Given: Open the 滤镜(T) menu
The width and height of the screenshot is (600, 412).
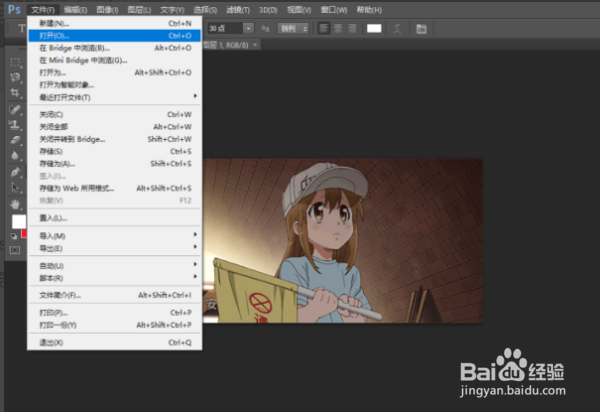Looking at the screenshot, I should coord(238,10).
